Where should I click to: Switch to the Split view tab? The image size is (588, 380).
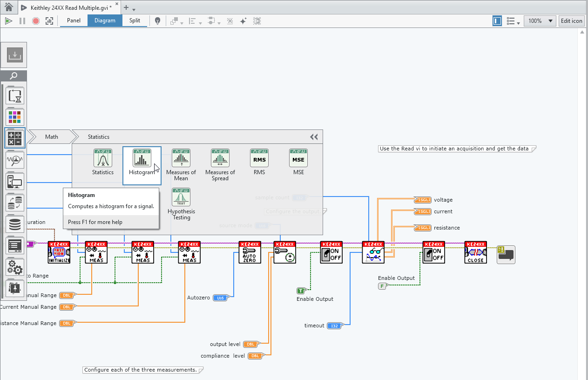click(135, 20)
